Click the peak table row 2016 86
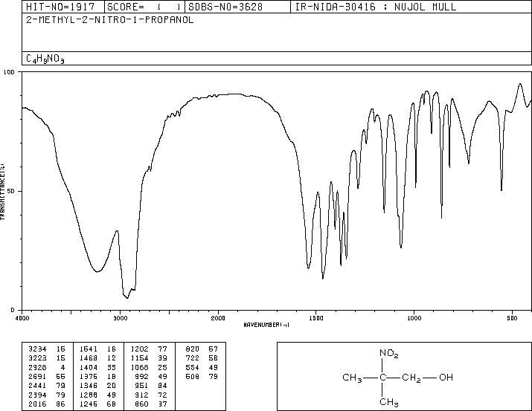Viewport: 532px width, 411px height. pos(47,404)
